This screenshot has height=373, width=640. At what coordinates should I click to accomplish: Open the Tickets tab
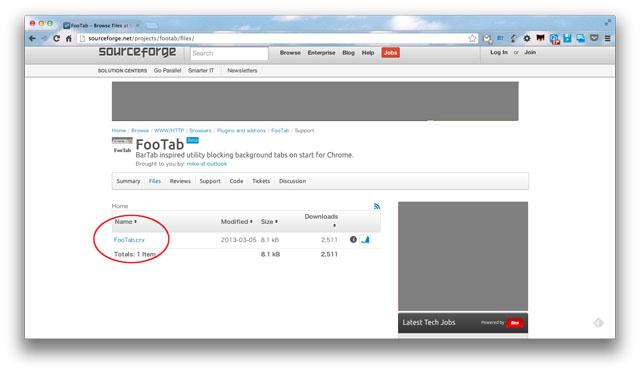261,181
